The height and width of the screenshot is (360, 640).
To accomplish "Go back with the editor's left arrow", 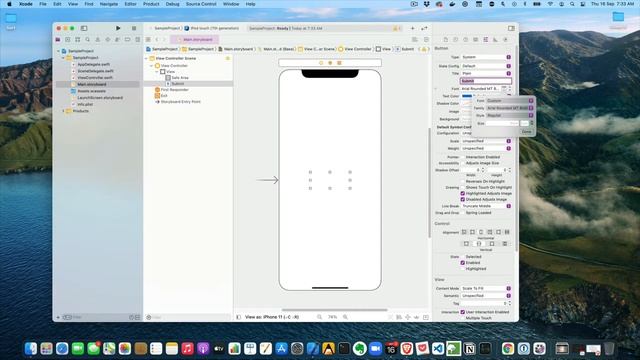I will (x=157, y=40).
